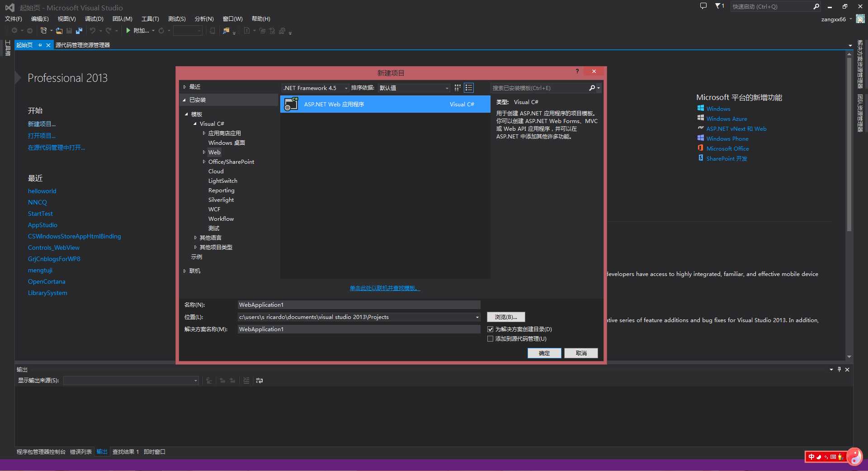Click the help question mark in New Project dialog
Image resolution: width=868 pixels, height=471 pixels.
click(577, 71)
